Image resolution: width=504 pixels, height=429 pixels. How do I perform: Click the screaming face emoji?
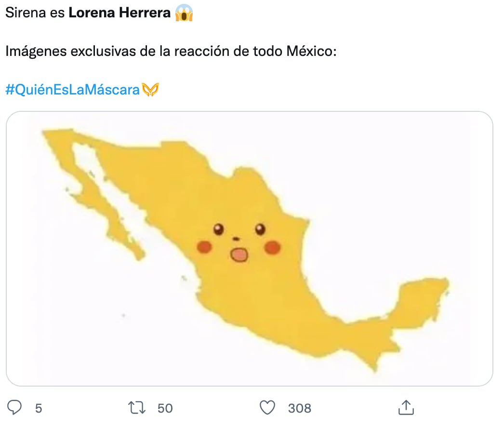184,13
